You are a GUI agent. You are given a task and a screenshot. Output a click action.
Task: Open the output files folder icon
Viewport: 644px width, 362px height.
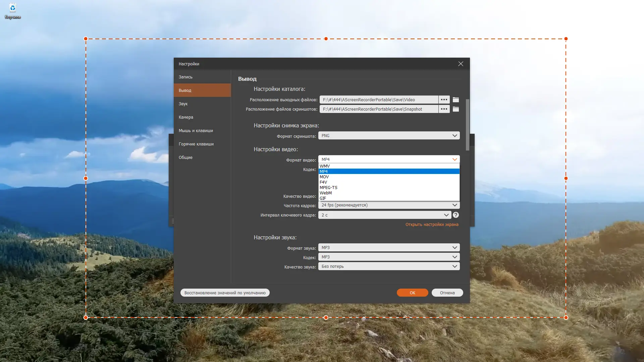click(455, 100)
